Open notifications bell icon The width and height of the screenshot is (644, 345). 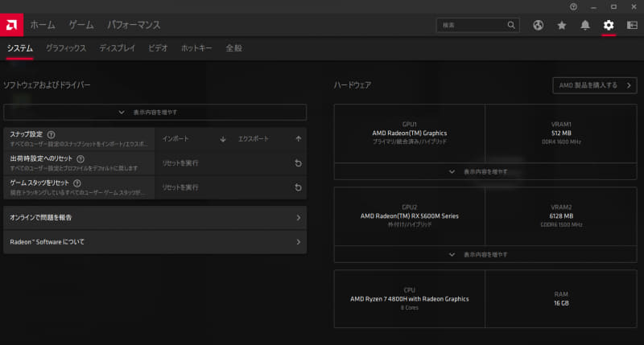point(585,25)
